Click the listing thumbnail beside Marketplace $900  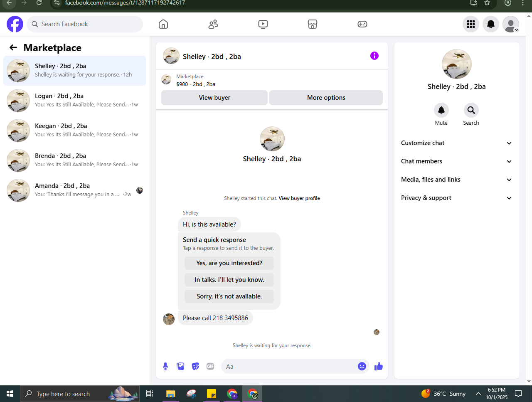tap(166, 80)
